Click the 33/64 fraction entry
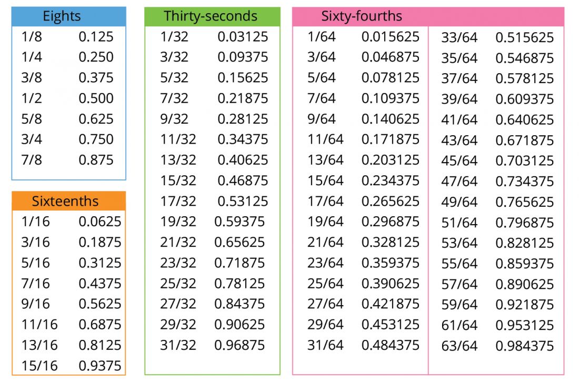579x392 pixels. click(459, 37)
